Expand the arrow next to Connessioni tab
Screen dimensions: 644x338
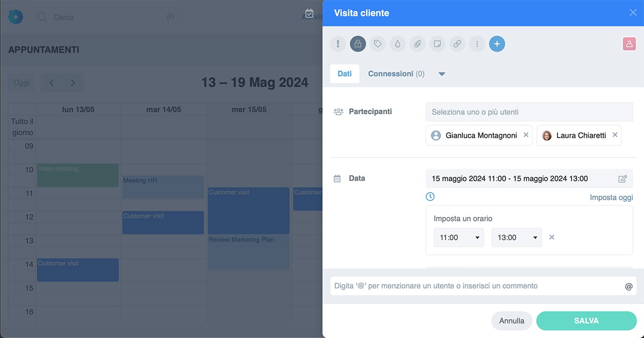pos(442,74)
